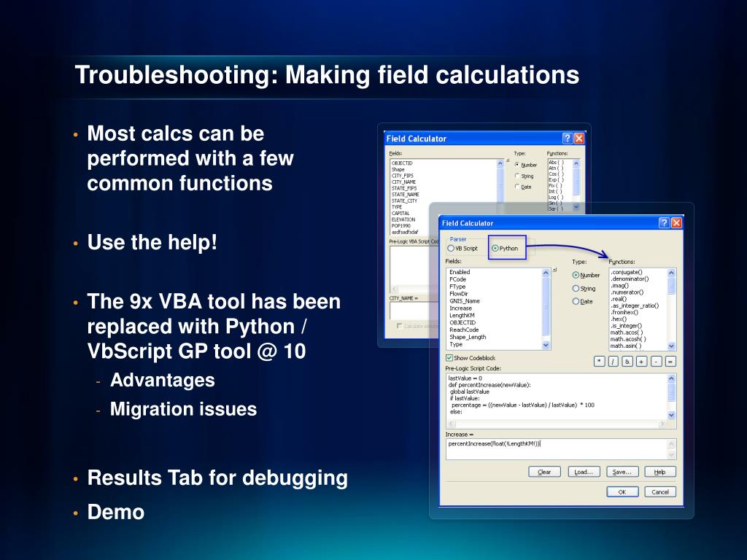This screenshot has width=747, height=560.
Task: Select the LengthKM field
Action: (462, 315)
